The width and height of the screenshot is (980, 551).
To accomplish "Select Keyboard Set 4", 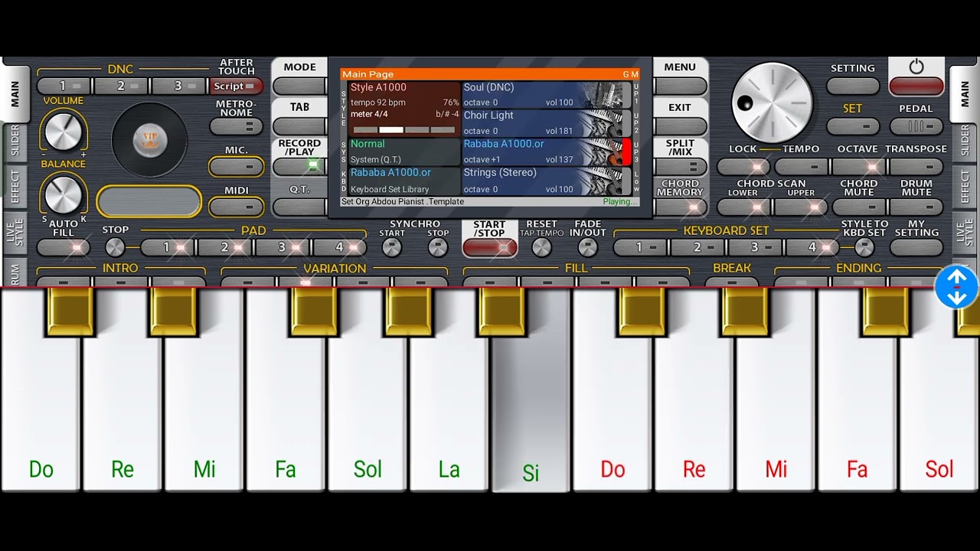I will 813,247.
